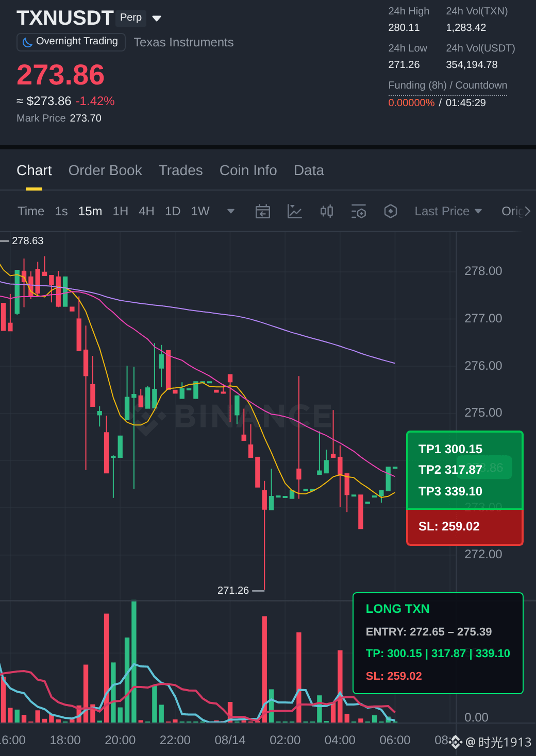Tap the Texas Instruments name label
Image resolution: width=536 pixels, height=756 pixels.
[184, 42]
